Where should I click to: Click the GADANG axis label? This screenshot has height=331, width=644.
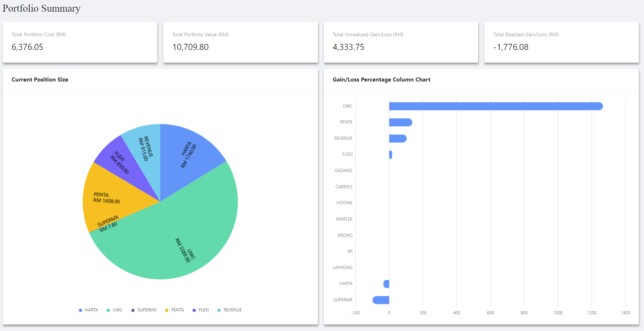[343, 171]
